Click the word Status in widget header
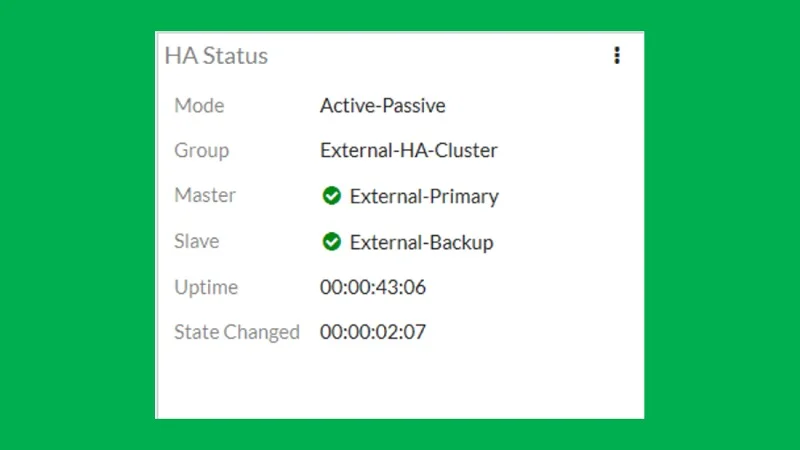Viewport: 800px width, 450px height. coord(235,56)
